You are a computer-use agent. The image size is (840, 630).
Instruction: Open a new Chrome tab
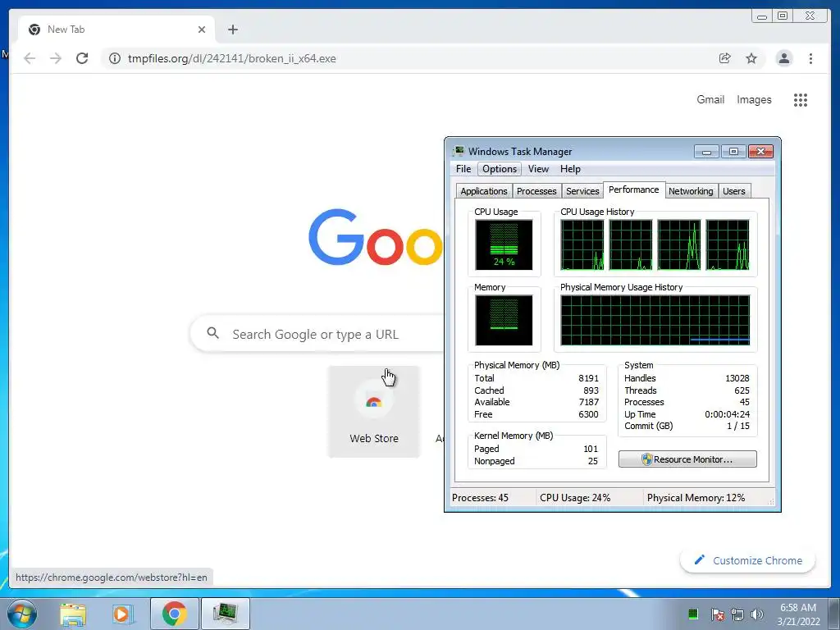[x=232, y=30]
